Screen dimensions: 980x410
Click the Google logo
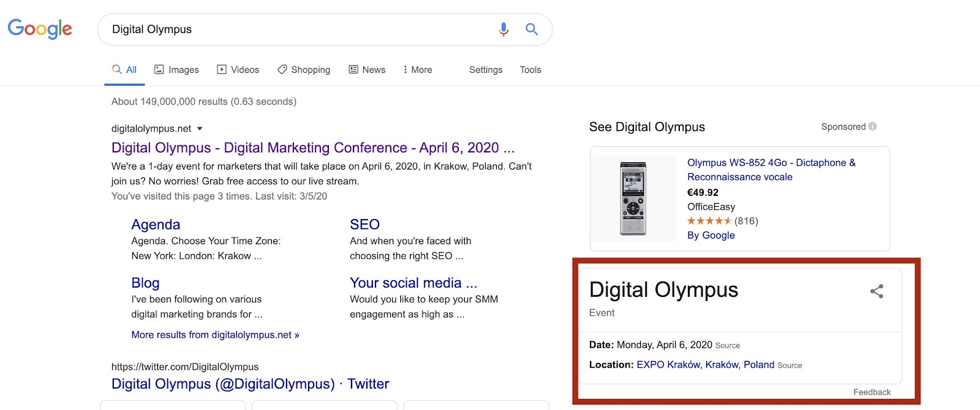[x=40, y=29]
